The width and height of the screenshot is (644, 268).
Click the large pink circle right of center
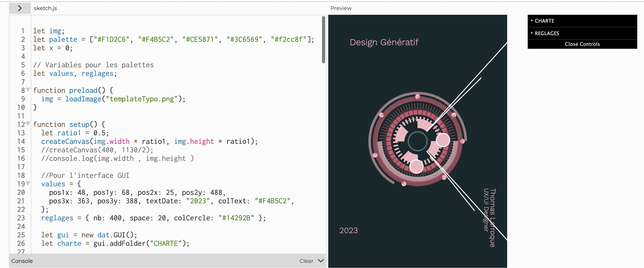[443, 140]
